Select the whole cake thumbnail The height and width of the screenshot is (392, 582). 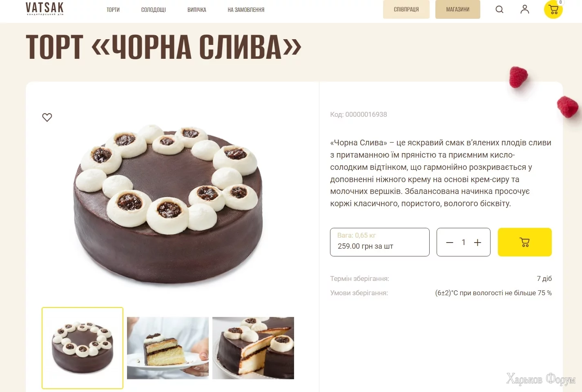click(x=83, y=348)
